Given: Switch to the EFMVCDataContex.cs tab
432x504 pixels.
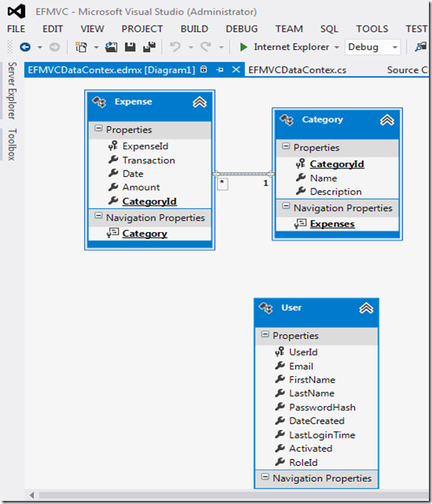Looking at the screenshot, I should point(297,70).
